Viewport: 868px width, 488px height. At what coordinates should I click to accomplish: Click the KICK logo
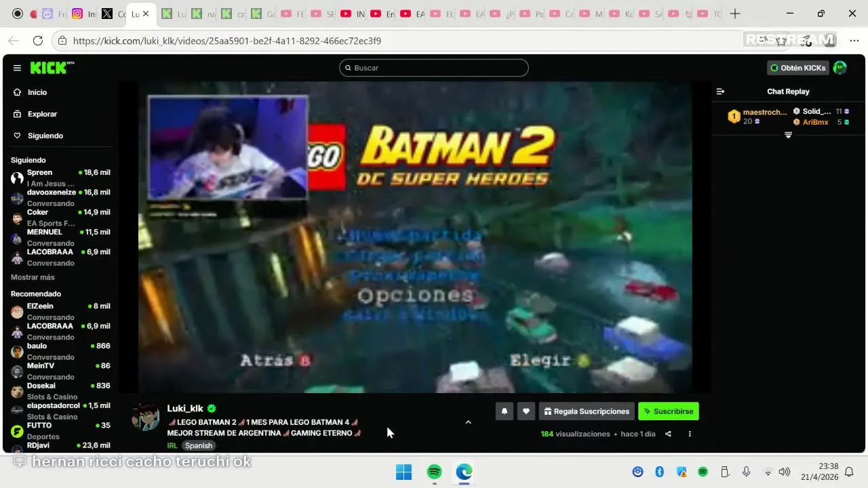52,68
